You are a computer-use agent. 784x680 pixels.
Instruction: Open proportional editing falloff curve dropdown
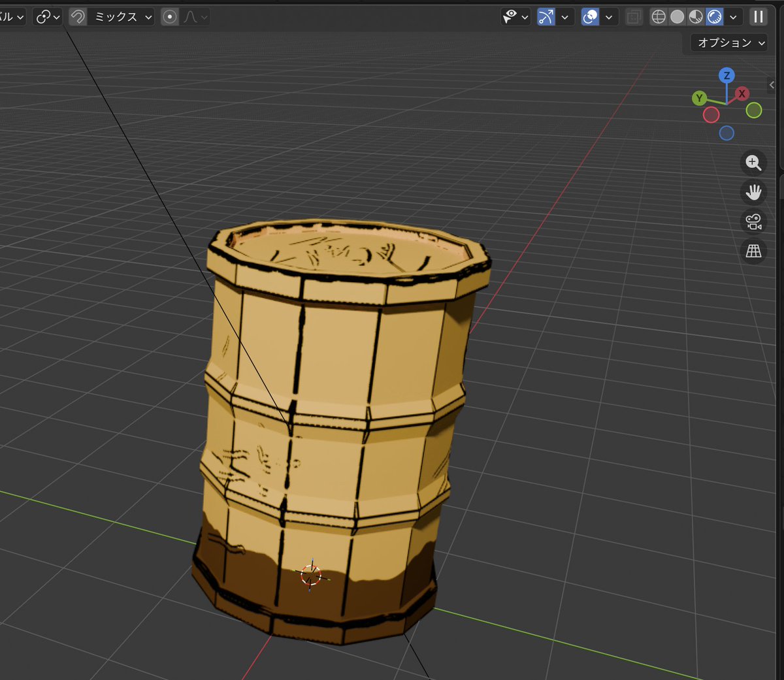pyautogui.click(x=195, y=17)
